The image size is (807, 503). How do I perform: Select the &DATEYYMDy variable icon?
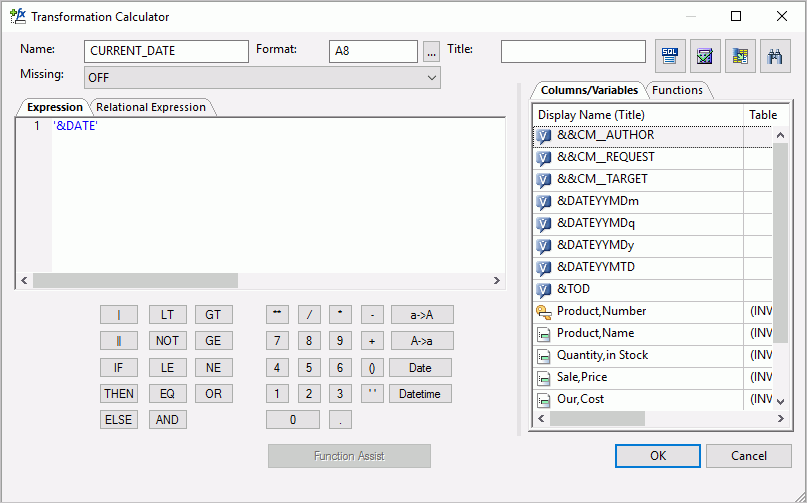point(543,246)
